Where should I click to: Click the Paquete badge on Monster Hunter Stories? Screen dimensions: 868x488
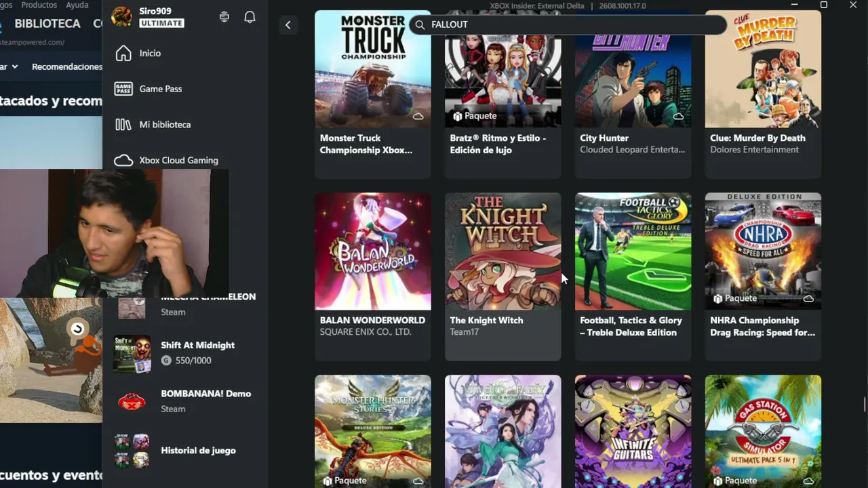coord(344,481)
